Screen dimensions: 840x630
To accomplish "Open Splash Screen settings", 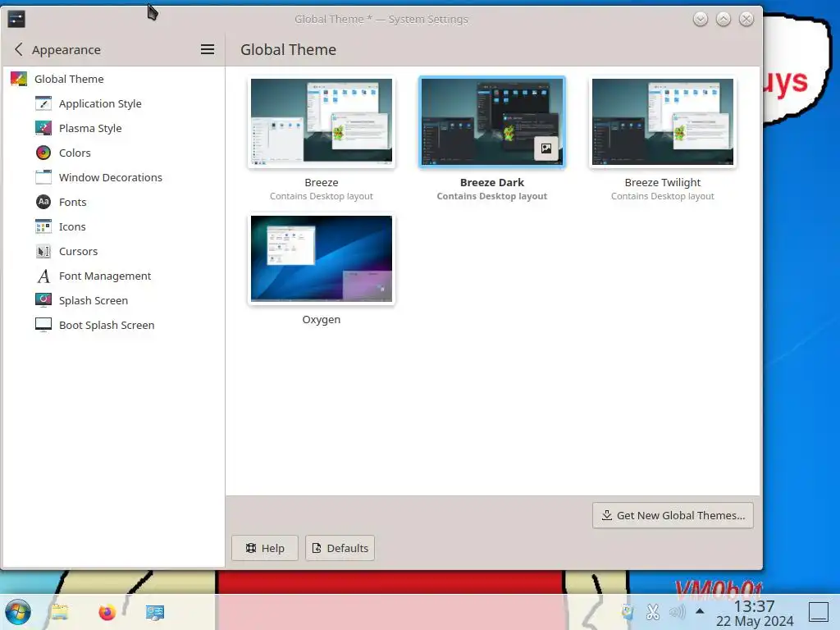I will (x=94, y=300).
